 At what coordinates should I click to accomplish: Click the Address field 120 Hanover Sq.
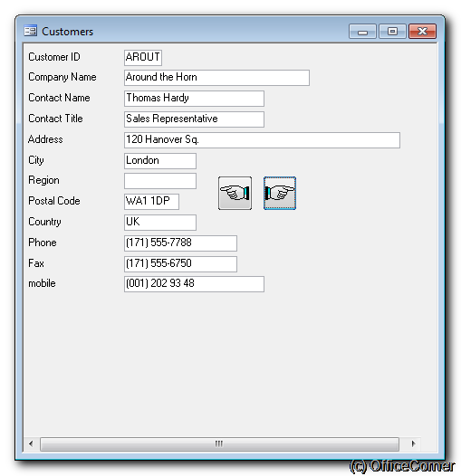tap(262, 140)
